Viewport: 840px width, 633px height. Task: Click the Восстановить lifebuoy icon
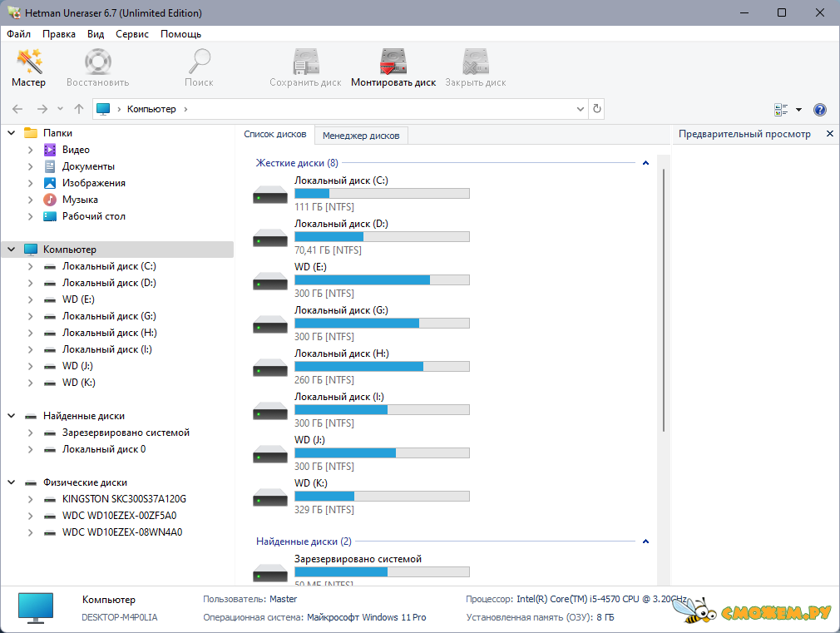click(97, 61)
